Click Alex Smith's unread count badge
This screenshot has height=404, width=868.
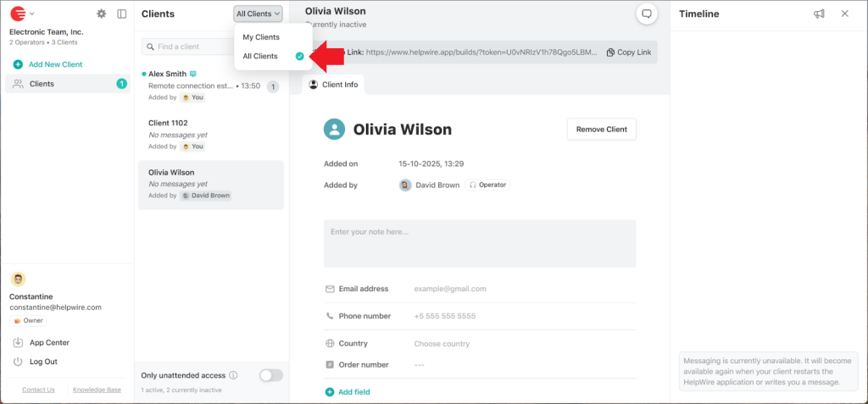(x=273, y=86)
